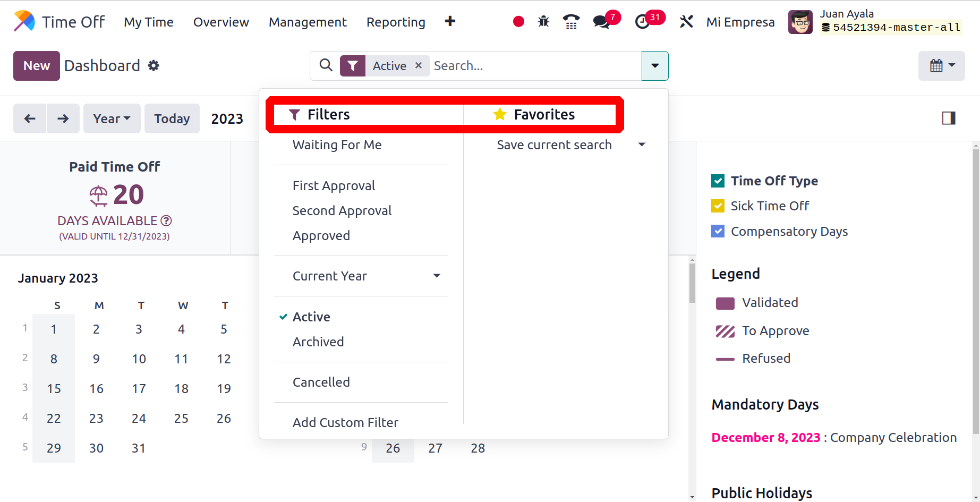
Task: Select the Archived filter
Action: 318,342
